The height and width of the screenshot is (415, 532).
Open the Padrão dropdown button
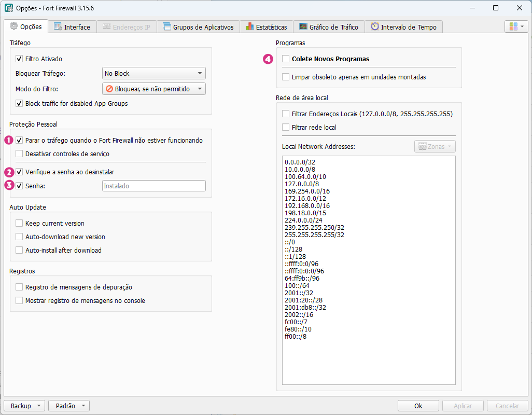[x=69, y=406]
